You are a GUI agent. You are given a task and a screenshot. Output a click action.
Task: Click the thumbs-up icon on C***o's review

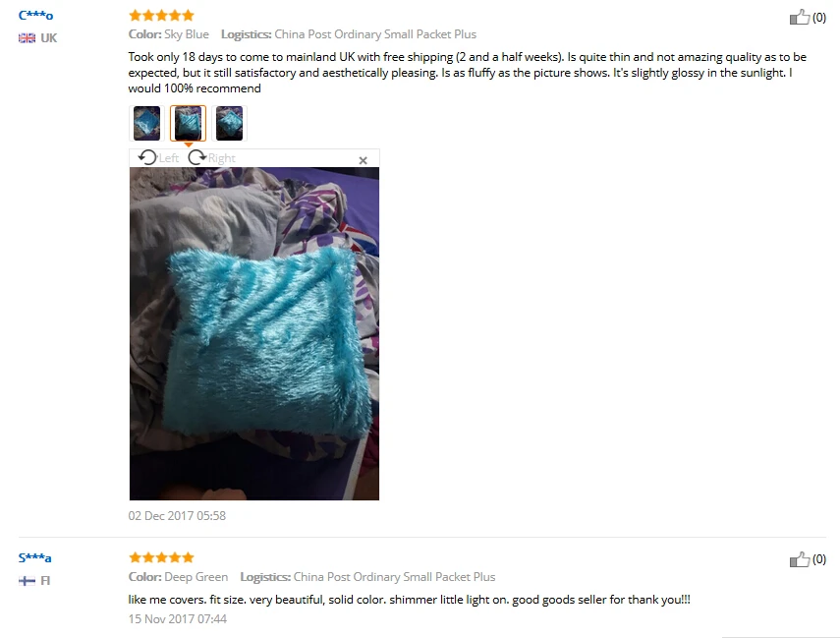pos(800,17)
